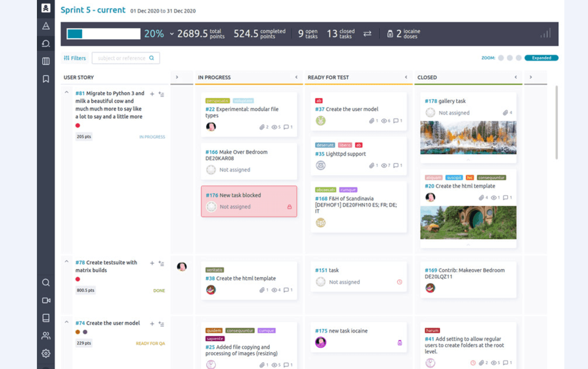Image resolution: width=588 pixels, height=369 pixels.
Task: Open task #37 Create the user model
Action: pos(347,109)
